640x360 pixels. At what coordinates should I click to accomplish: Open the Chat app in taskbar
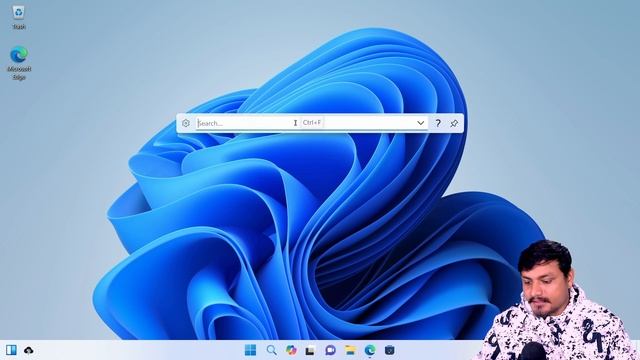[x=330, y=350]
